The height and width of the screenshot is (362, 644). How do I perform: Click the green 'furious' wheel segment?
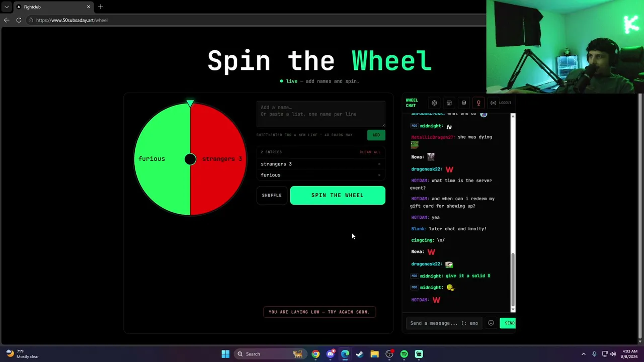[162, 159]
